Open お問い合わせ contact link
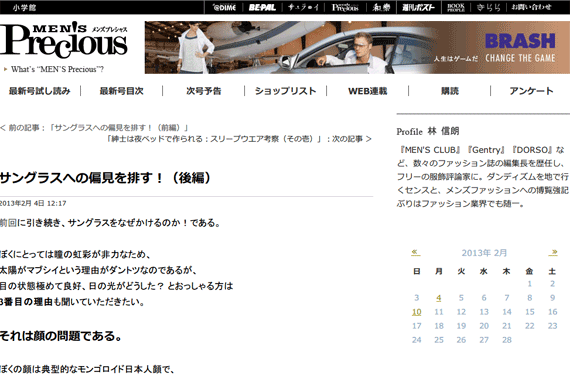 pos(531,7)
